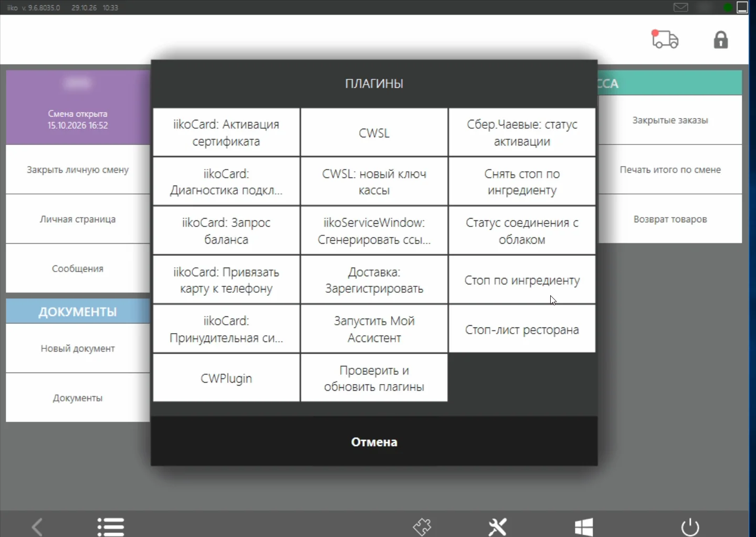Open Стоп по ингредиенту plugin
Image resolution: width=756 pixels, height=537 pixels.
[522, 280]
